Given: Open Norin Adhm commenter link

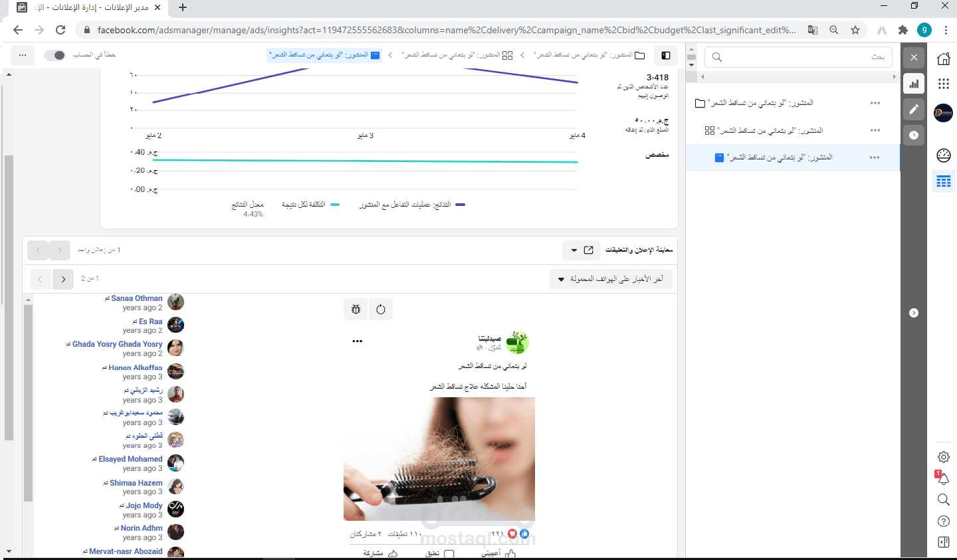Looking at the screenshot, I should tap(142, 528).
